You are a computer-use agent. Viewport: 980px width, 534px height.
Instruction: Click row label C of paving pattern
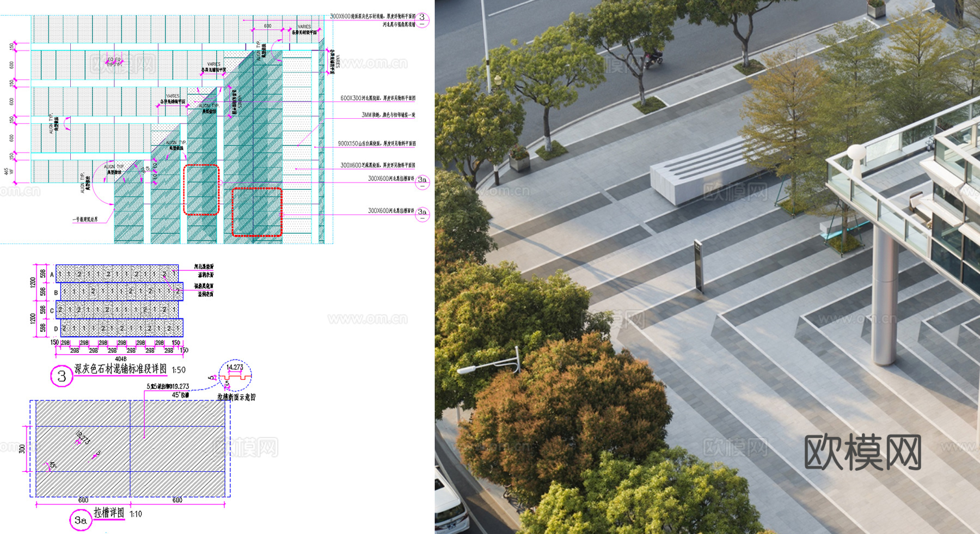tap(52, 311)
